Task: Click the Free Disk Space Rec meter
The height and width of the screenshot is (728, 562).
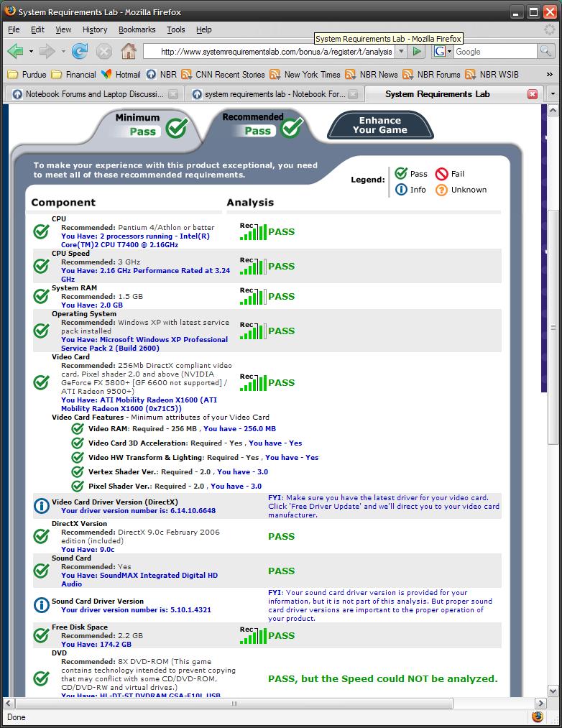Action: (x=253, y=635)
